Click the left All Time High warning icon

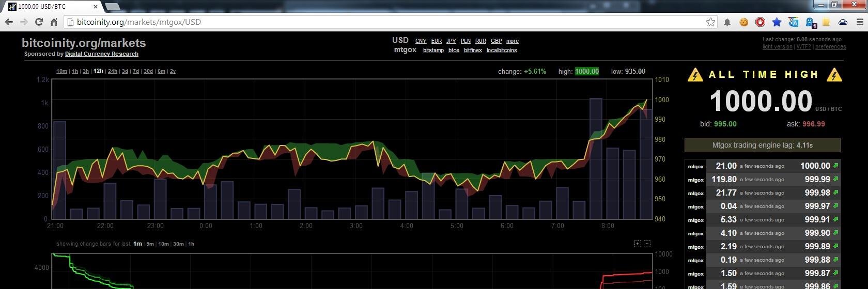point(695,75)
